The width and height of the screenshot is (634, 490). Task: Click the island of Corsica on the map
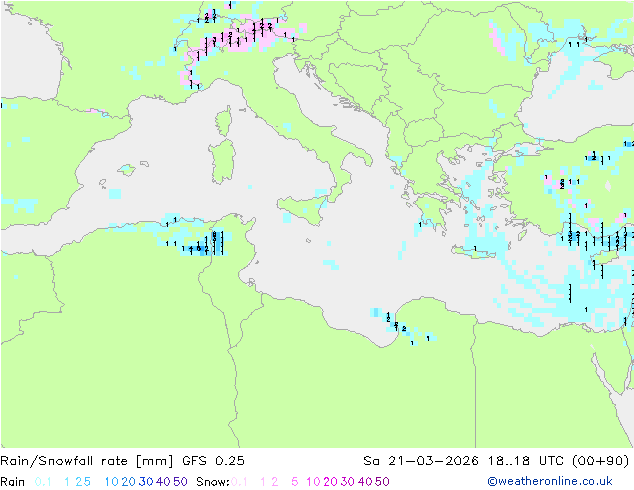224,120
